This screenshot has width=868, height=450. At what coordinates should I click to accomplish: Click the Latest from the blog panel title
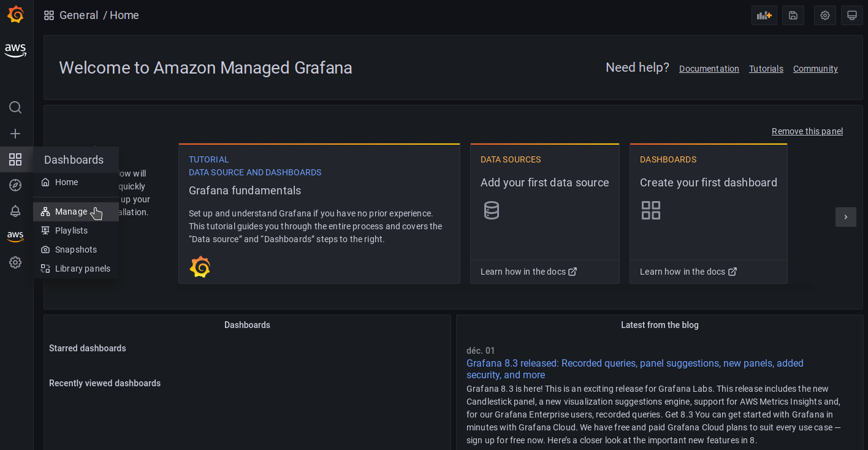660,325
